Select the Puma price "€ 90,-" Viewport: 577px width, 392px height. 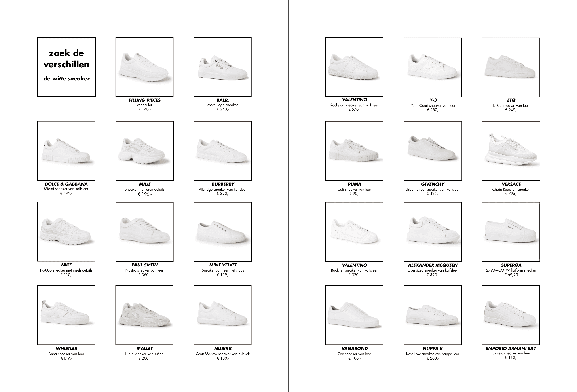[354, 194]
